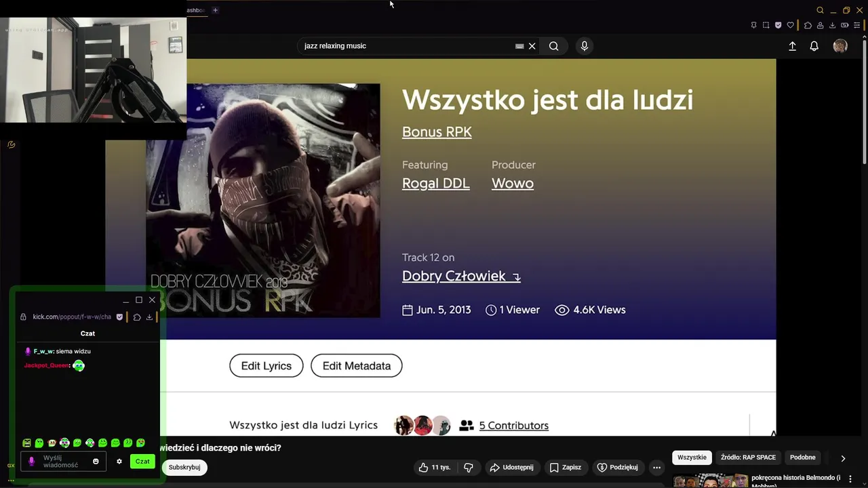Open the Bonus RPK artist link

point(437,132)
